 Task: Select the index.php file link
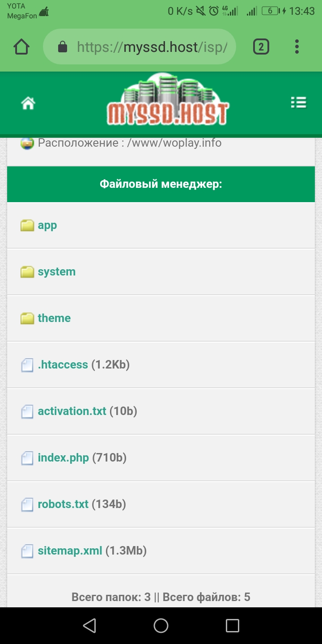click(x=63, y=458)
